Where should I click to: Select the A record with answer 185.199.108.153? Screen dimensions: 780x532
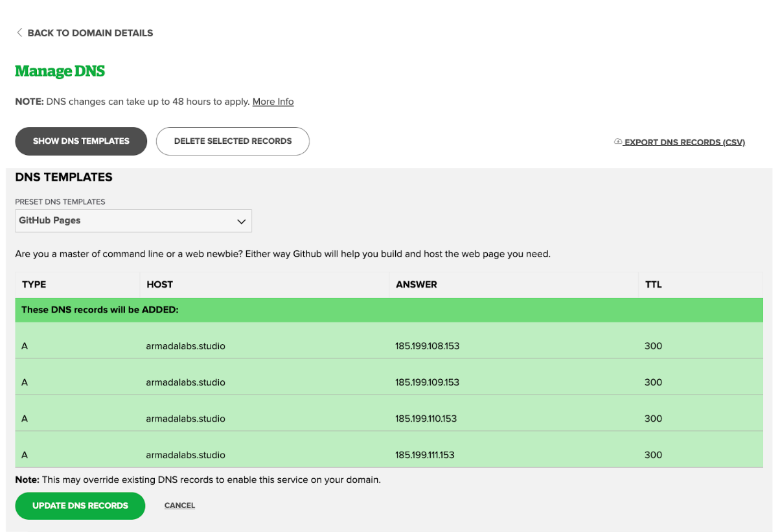point(389,345)
